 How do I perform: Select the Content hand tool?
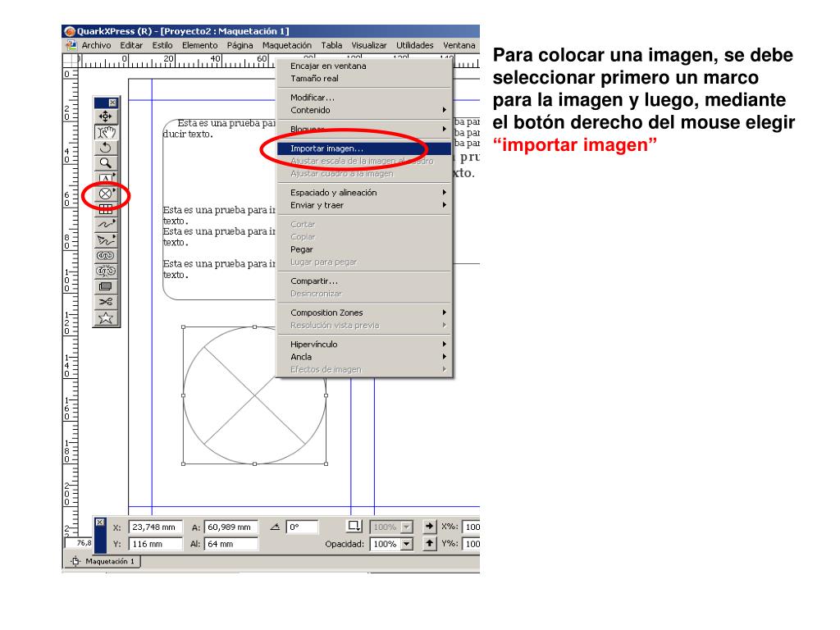[x=106, y=132]
